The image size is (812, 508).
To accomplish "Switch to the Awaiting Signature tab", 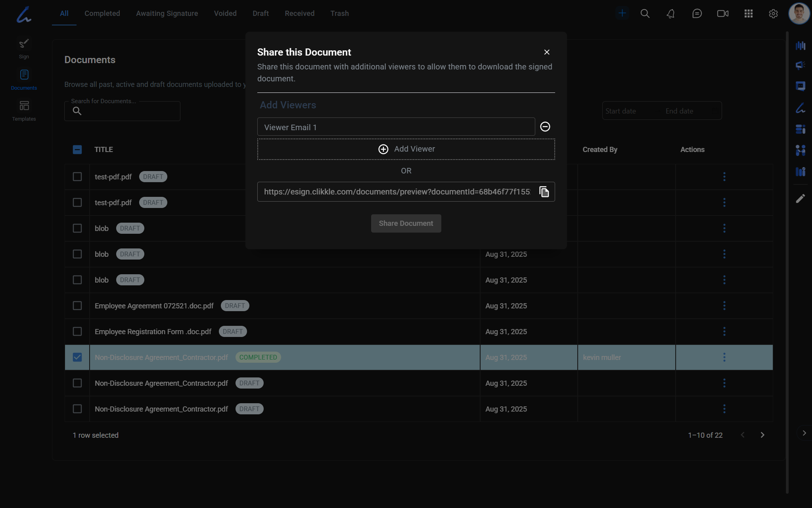I will click(x=167, y=13).
